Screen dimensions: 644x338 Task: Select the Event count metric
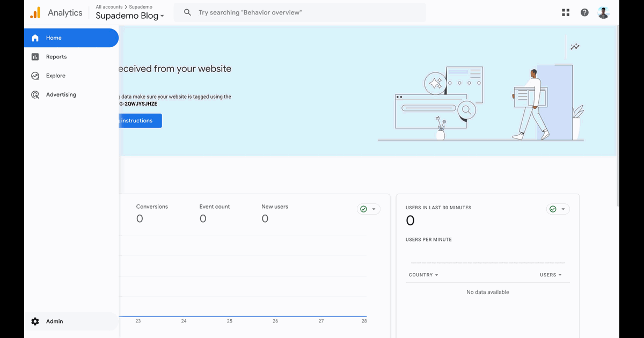pyautogui.click(x=215, y=214)
